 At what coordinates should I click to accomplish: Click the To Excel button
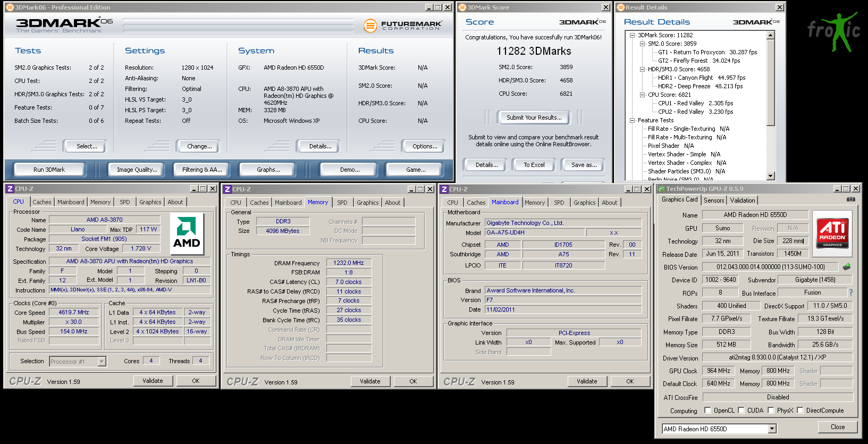coord(534,165)
